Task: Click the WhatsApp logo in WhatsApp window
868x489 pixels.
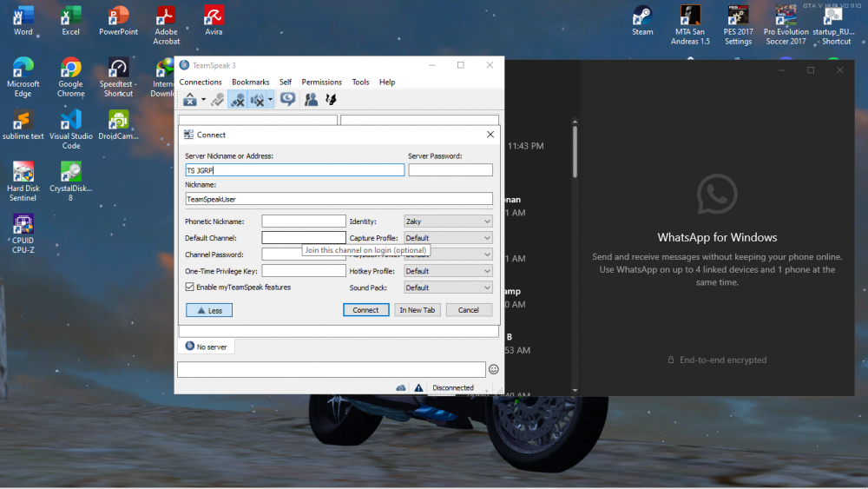Action: [717, 195]
